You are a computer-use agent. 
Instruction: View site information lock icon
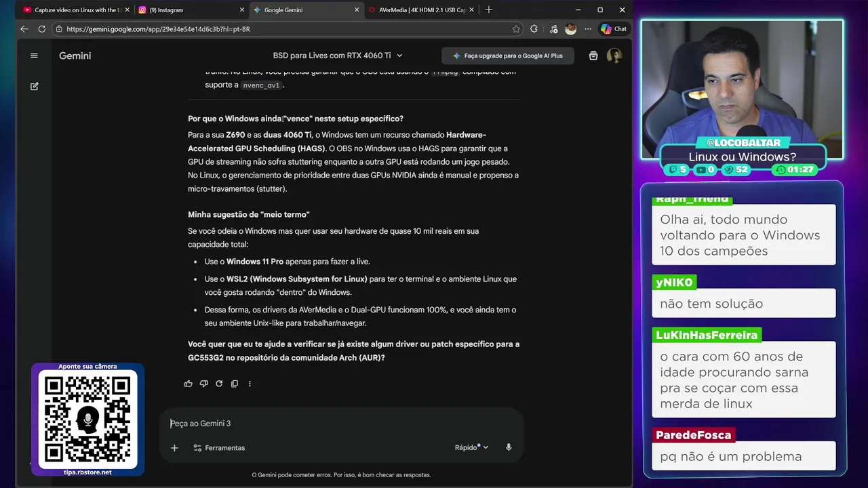[59, 29]
